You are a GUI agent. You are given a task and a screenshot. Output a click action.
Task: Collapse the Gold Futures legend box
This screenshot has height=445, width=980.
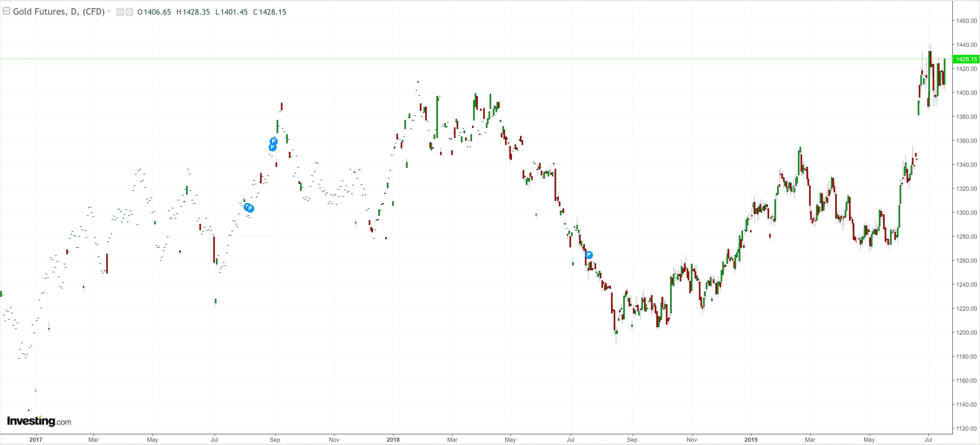click(6, 11)
